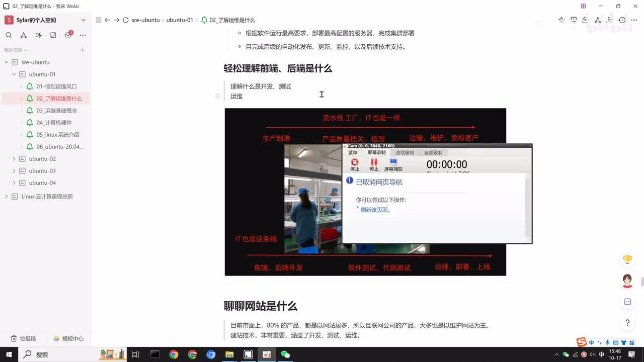Image resolution: width=644 pixels, height=362 pixels.
Task: Click the Sogou input method logo
Action: point(582,342)
